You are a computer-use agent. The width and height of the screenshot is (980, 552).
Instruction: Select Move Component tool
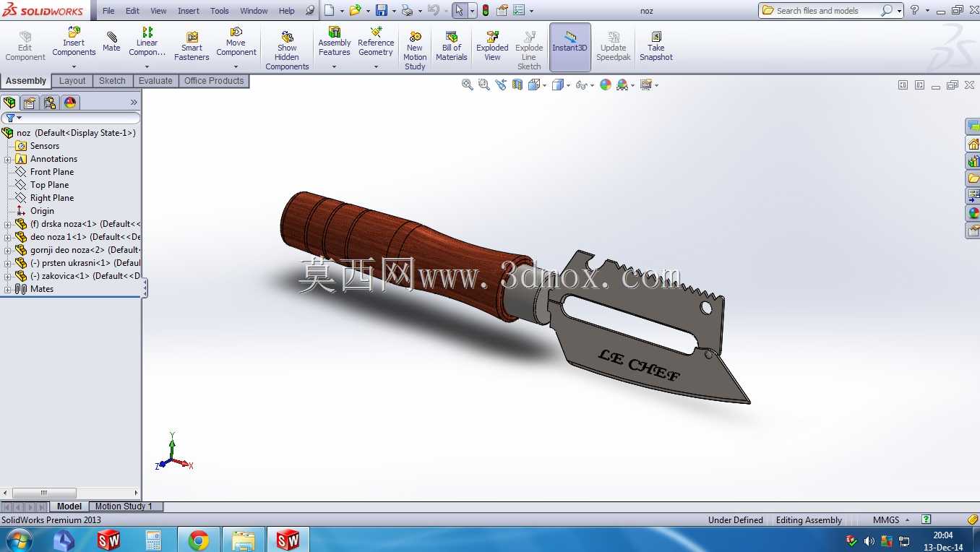click(236, 42)
